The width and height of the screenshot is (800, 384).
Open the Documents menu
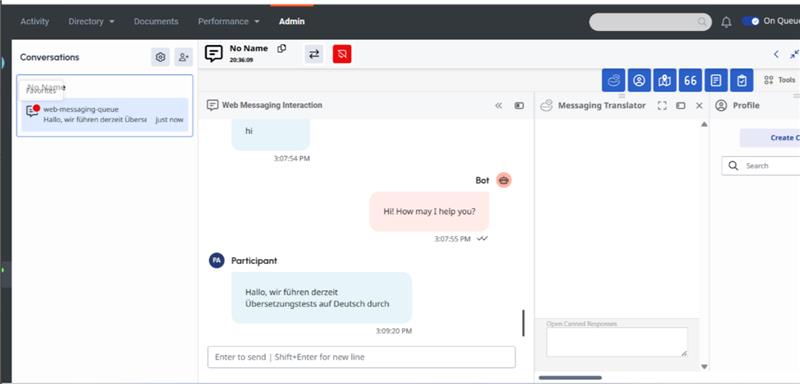coord(156,21)
